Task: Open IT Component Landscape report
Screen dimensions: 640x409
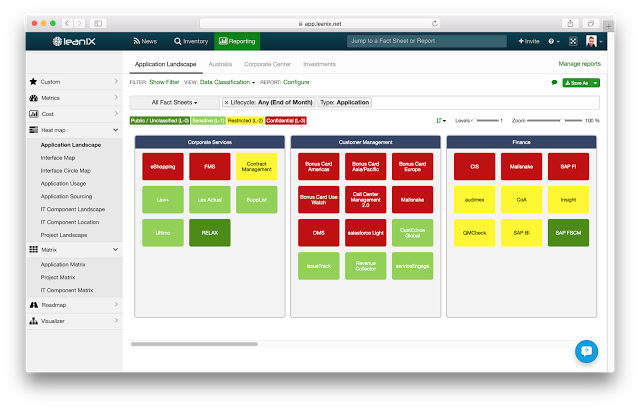Action: point(73,209)
